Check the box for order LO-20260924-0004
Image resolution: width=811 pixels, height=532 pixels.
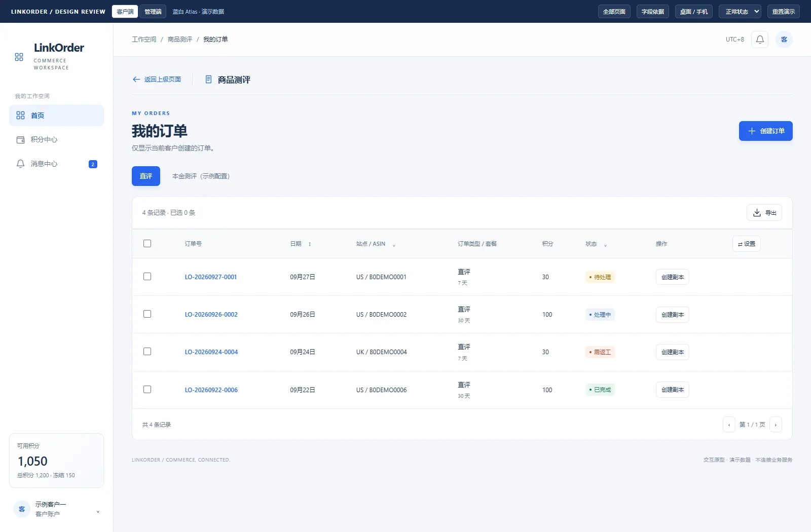click(x=147, y=352)
